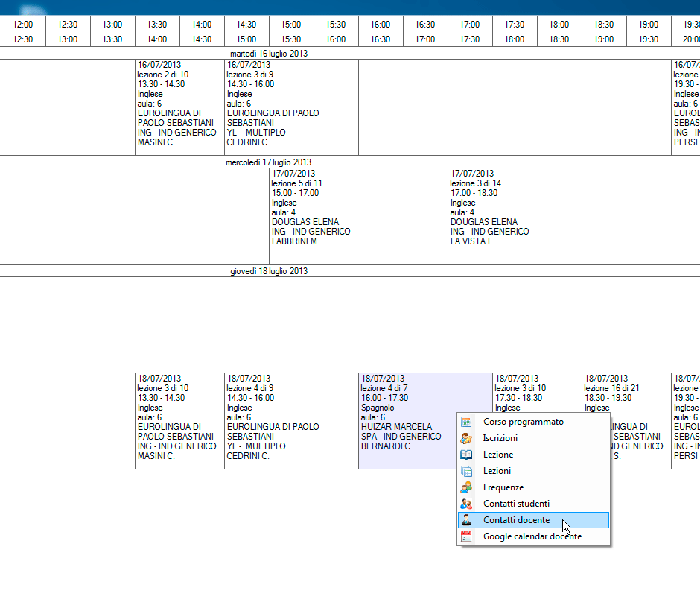The width and height of the screenshot is (700, 611).
Task: Select 17/07 lesson with LA VISTA F.
Action: [515, 216]
